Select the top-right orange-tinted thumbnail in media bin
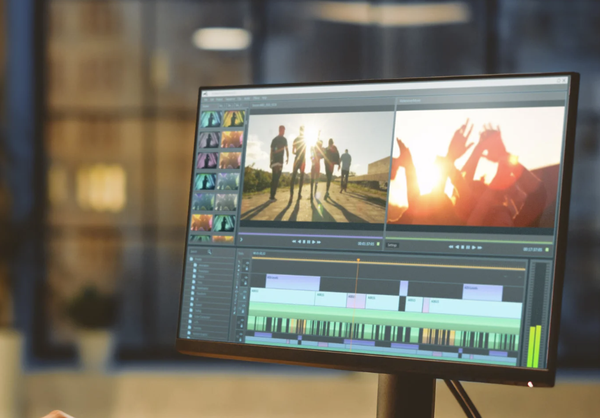Screen dimensions: 600x418 coord(232,119)
